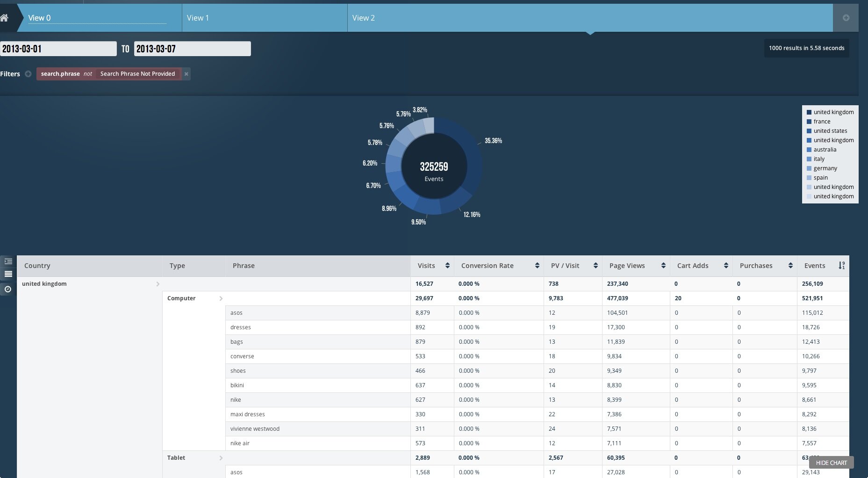
Task: Sort by Purchases column arrows
Action: pyautogui.click(x=790, y=266)
